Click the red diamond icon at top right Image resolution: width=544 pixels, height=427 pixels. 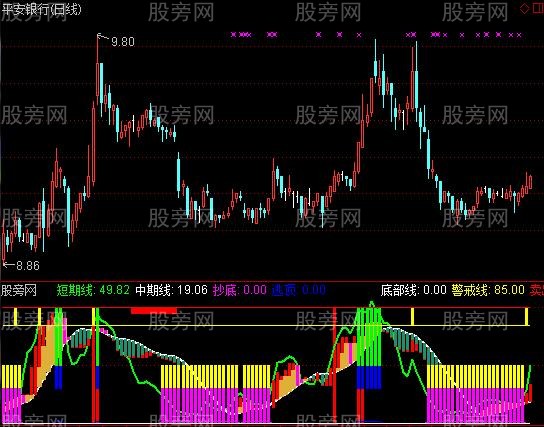[x=524, y=8]
